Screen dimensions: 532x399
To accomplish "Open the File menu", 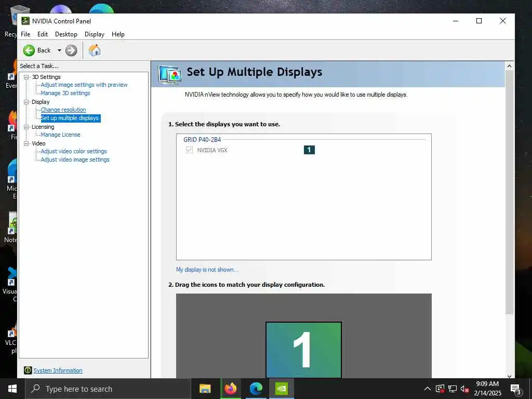I will tap(25, 34).
